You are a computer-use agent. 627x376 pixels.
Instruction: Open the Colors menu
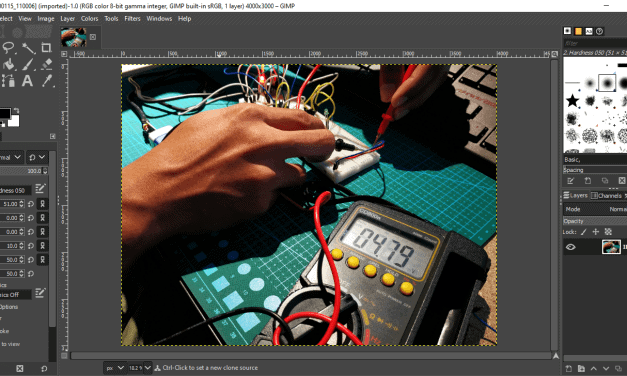tap(90, 18)
